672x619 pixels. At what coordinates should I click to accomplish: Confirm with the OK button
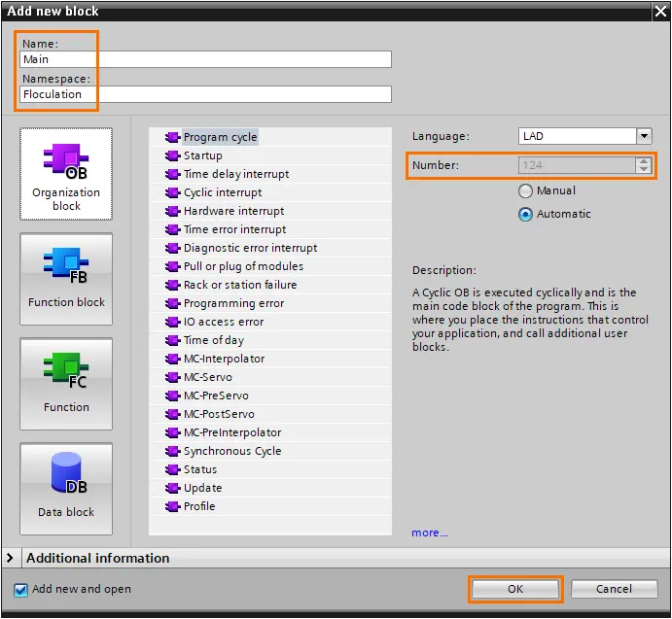click(x=515, y=589)
